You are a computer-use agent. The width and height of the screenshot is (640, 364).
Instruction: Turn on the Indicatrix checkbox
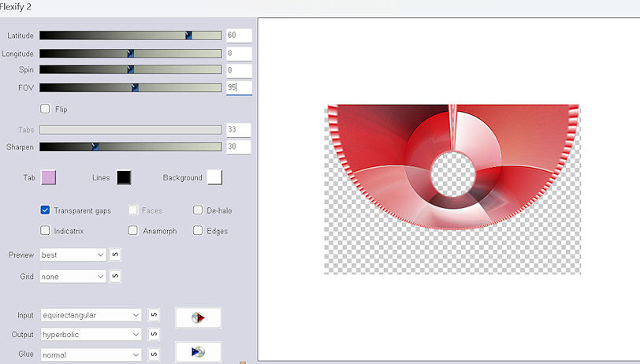(45, 231)
